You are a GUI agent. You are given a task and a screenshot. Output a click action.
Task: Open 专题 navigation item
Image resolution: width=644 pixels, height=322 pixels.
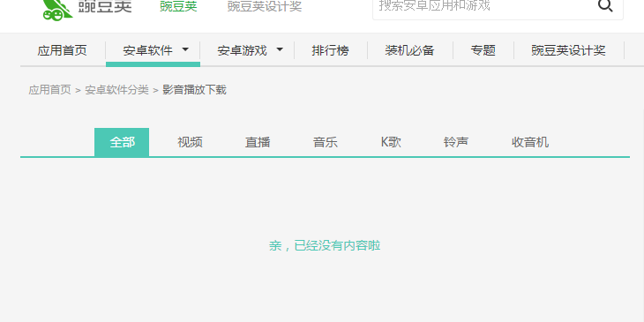[483, 50]
